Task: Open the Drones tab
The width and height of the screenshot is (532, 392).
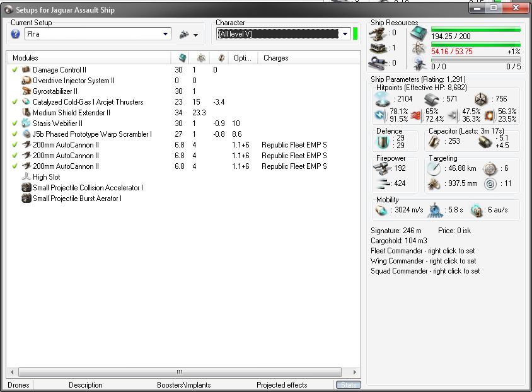Action: pyautogui.click(x=19, y=385)
